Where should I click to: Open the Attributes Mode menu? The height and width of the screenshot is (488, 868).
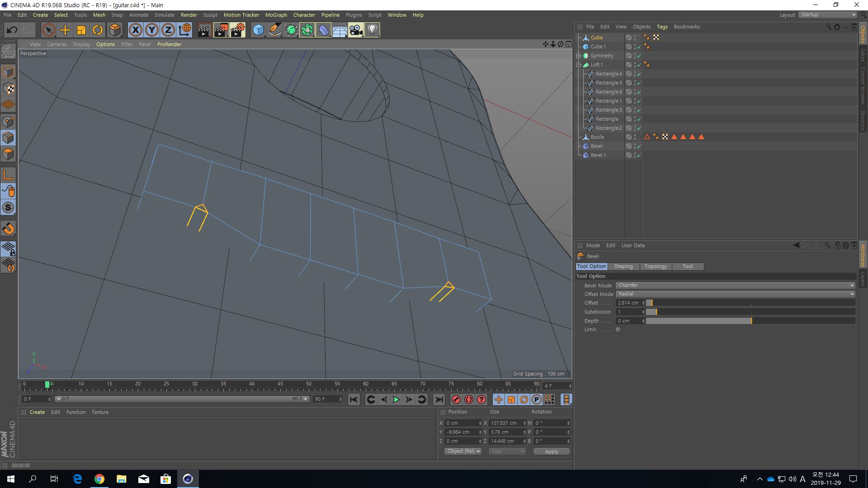(x=593, y=246)
